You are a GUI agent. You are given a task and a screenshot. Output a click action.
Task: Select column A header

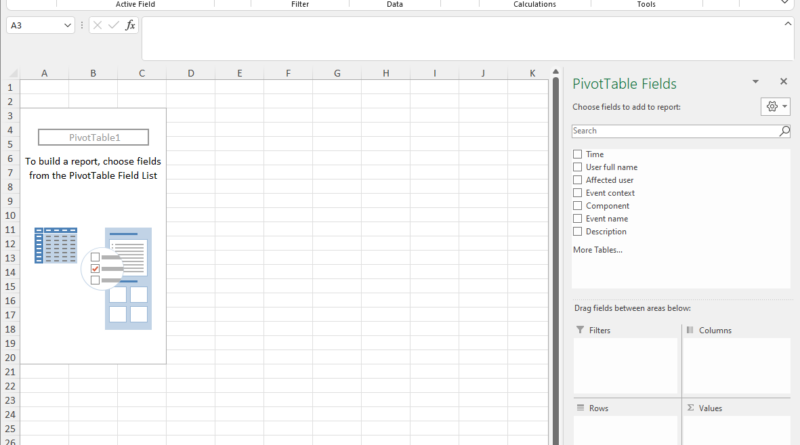(x=44, y=73)
